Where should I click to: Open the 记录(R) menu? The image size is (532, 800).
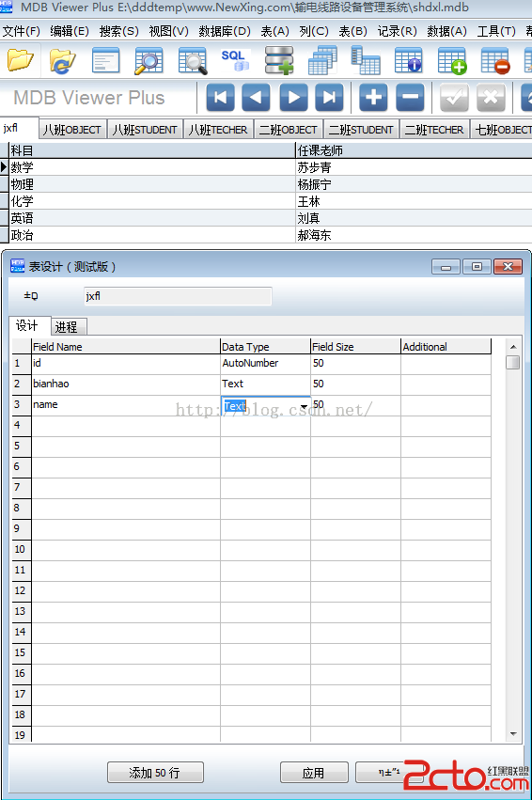point(397,32)
